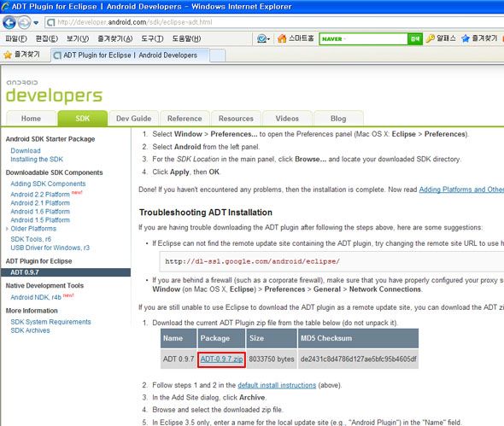
Task: Open the 즐겨찾기(A) menu
Action: pyautogui.click(x=114, y=39)
